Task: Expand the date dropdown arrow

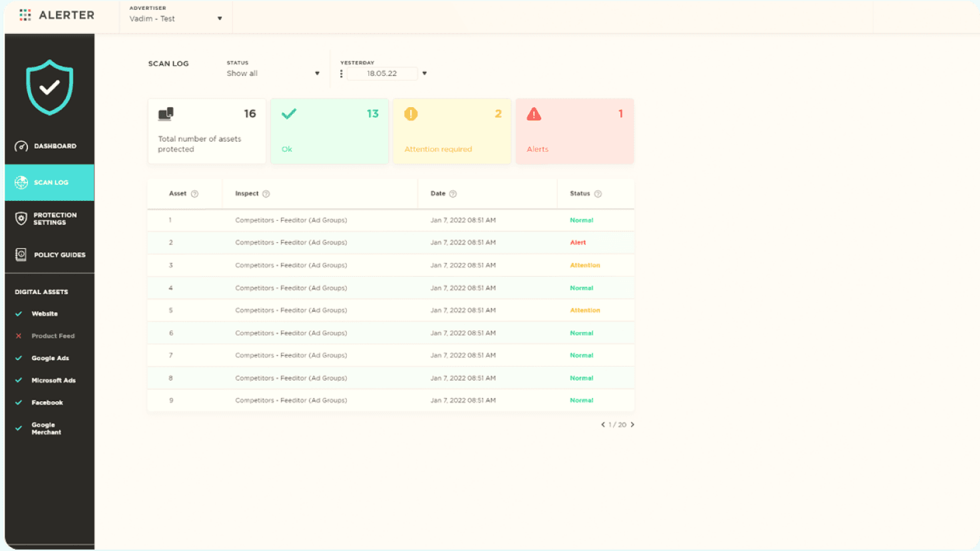Action: click(x=425, y=74)
